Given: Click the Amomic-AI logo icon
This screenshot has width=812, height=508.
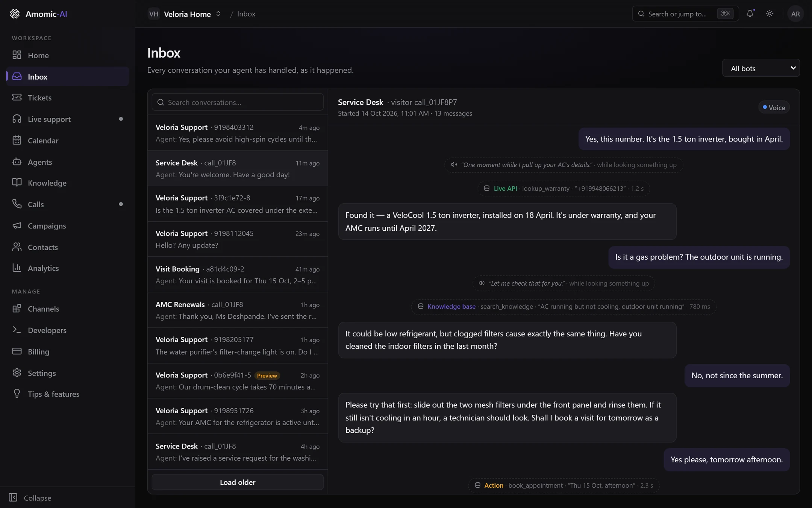Looking at the screenshot, I should point(15,14).
